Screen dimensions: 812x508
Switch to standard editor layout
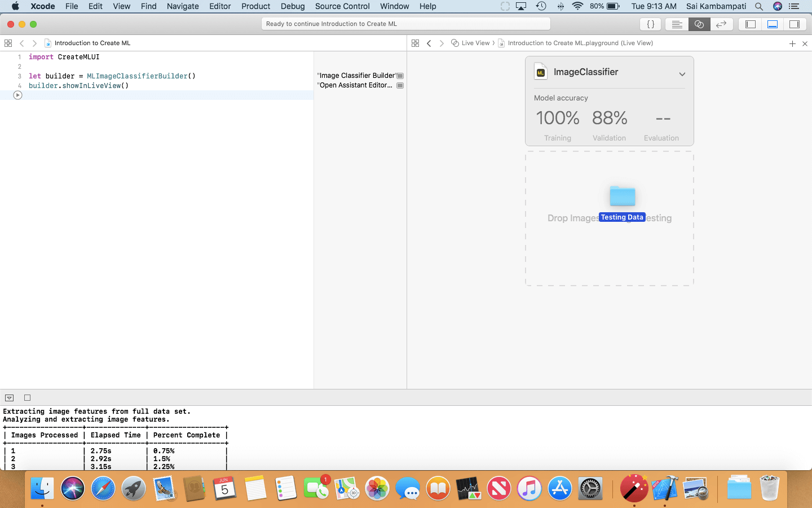click(677, 24)
